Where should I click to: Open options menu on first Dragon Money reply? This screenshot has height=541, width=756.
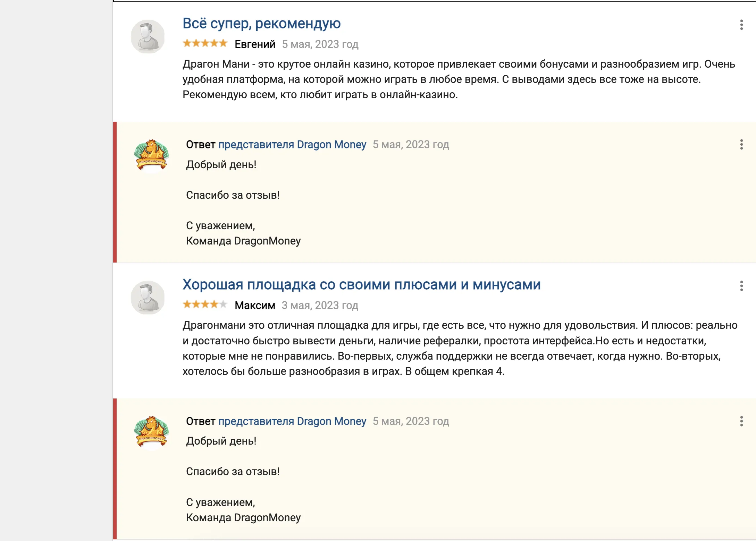point(741,145)
